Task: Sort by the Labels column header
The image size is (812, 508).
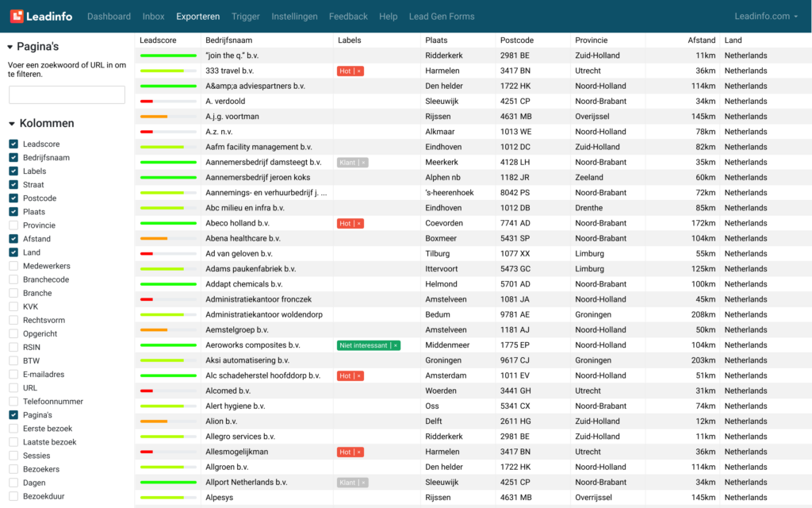Action: [x=350, y=40]
